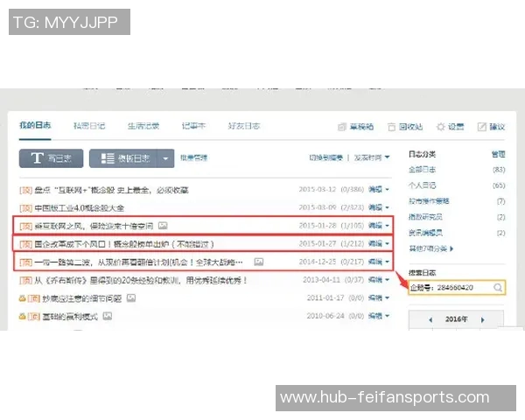Click the 建议 feedback icon
Viewport: 525px width, 420px height.
[x=482, y=127]
